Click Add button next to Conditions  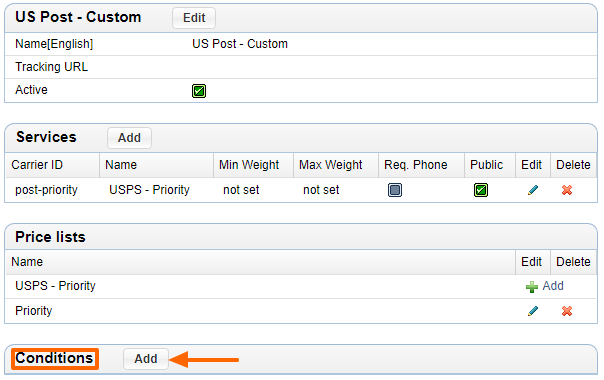146,359
